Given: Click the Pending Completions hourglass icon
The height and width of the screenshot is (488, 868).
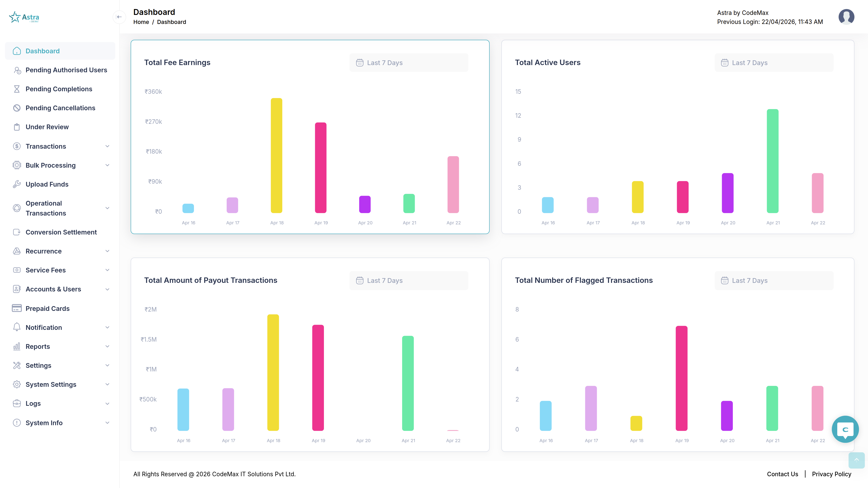Looking at the screenshot, I should coord(17,89).
